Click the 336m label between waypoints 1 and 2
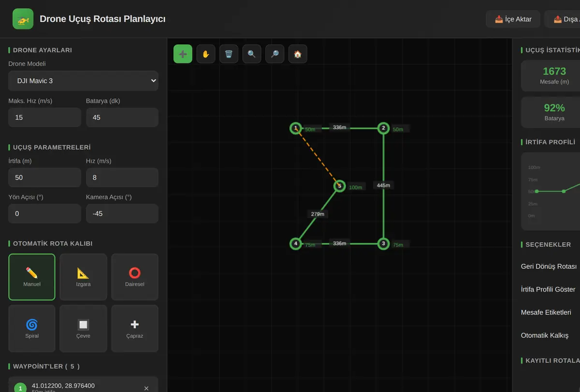The height and width of the screenshot is (392, 580). tap(340, 128)
